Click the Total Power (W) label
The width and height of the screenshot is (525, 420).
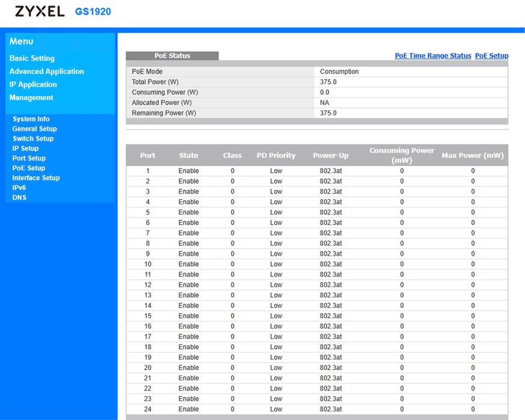point(155,82)
